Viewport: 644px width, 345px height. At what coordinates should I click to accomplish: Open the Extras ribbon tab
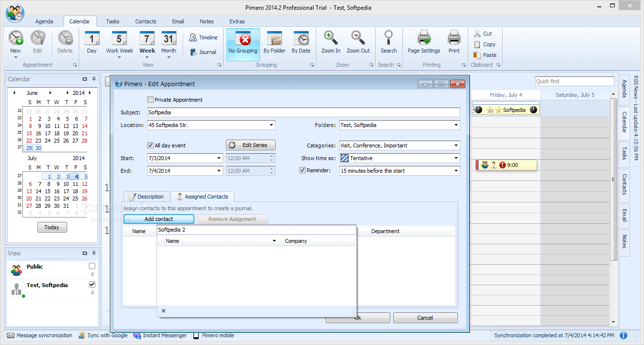pos(237,21)
